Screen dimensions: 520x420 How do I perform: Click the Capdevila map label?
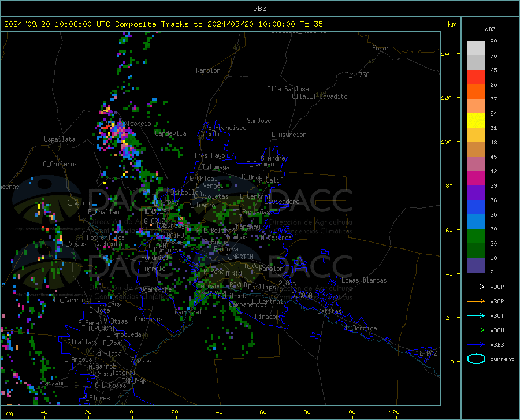click(x=170, y=133)
